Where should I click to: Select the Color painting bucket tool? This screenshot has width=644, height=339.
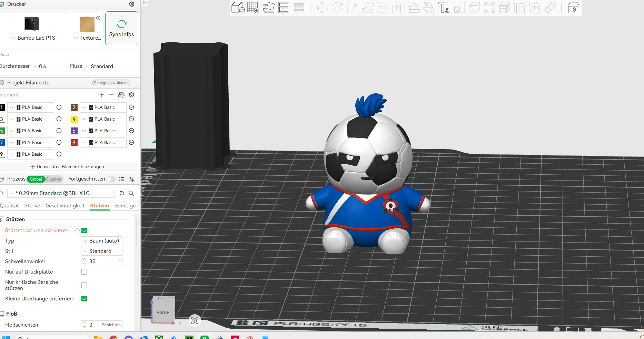428,8
